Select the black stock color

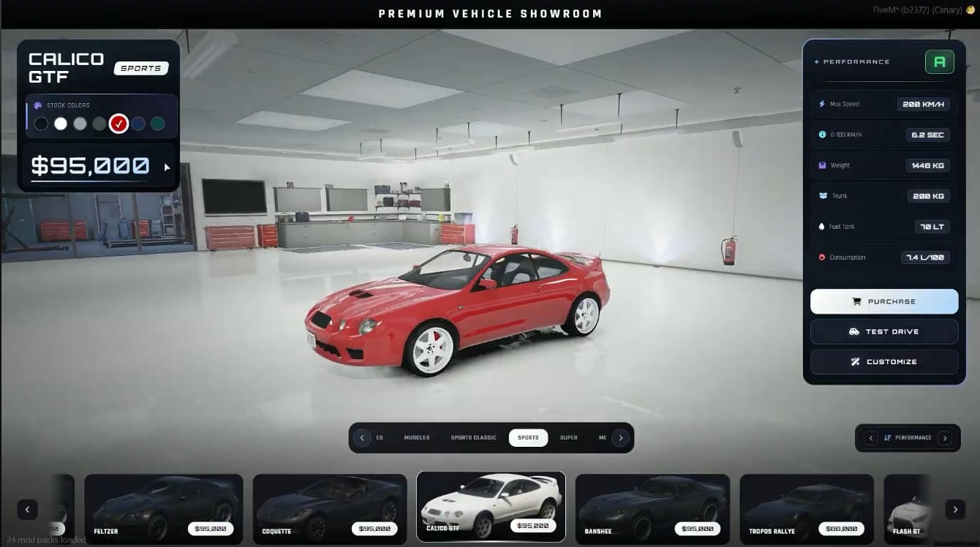[x=42, y=124]
